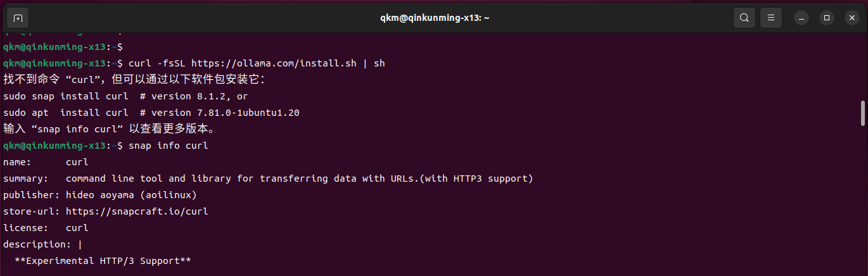Click the 'sudo snap install curl' line
The height and width of the screenshot is (276, 868).
click(x=125, y=96)
